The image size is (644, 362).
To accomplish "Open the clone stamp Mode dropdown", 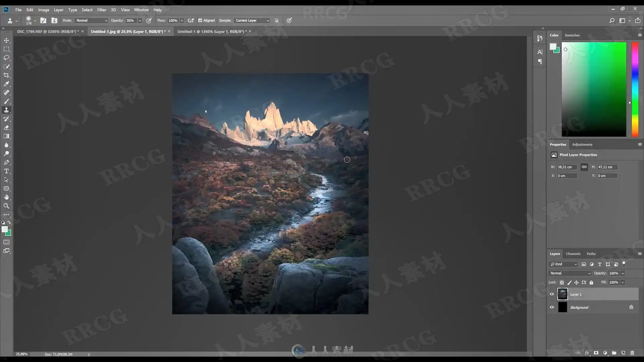I will [91, 20].
